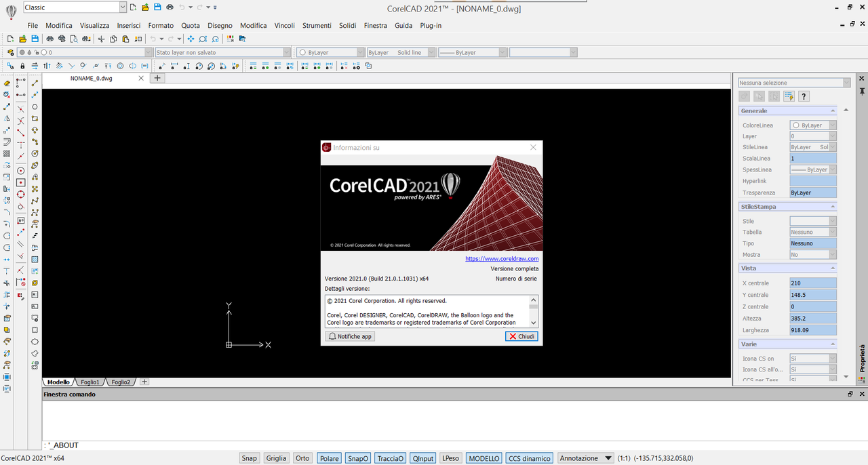Click the Trasparenza ByLayer field

pyautogui.click(x=813, y=193)
